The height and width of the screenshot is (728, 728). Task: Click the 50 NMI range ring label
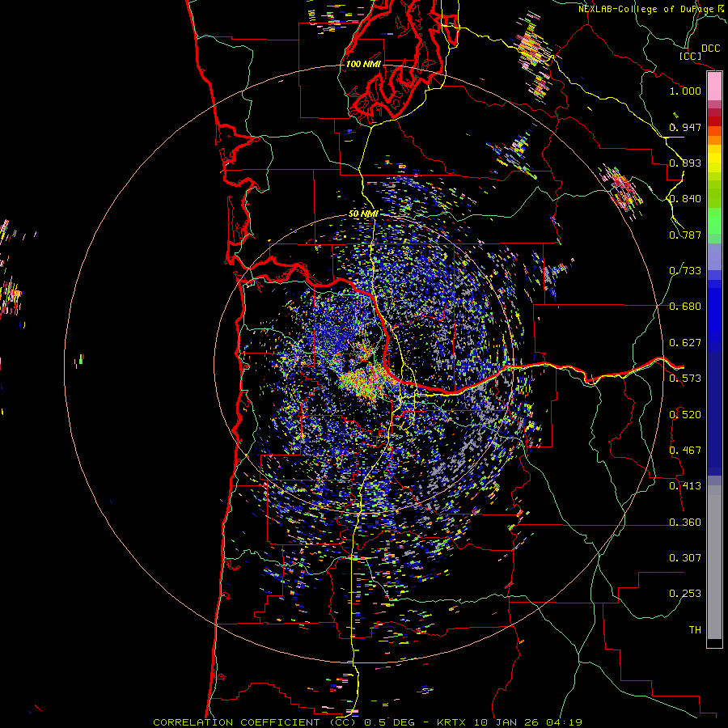click(363, 214)
